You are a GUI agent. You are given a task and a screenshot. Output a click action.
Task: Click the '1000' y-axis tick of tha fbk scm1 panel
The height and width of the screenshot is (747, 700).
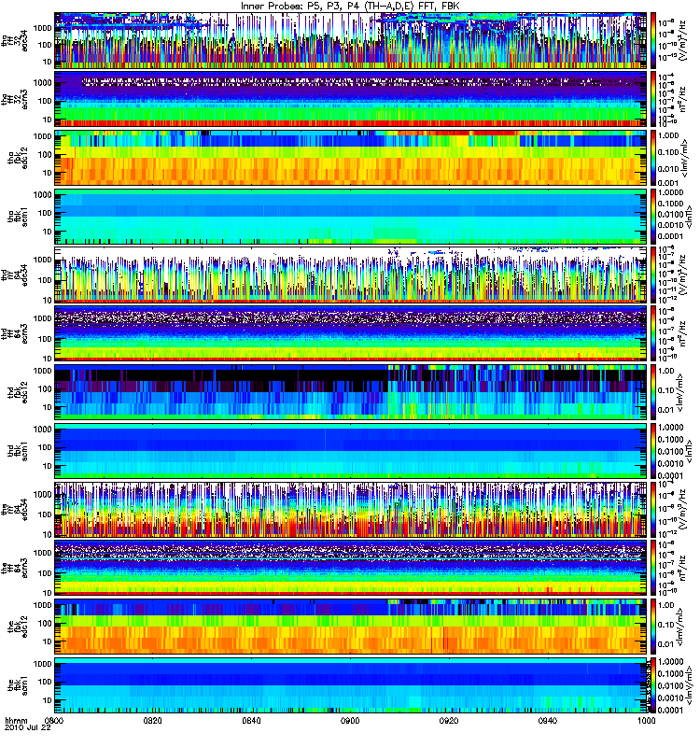click(42, 195)
